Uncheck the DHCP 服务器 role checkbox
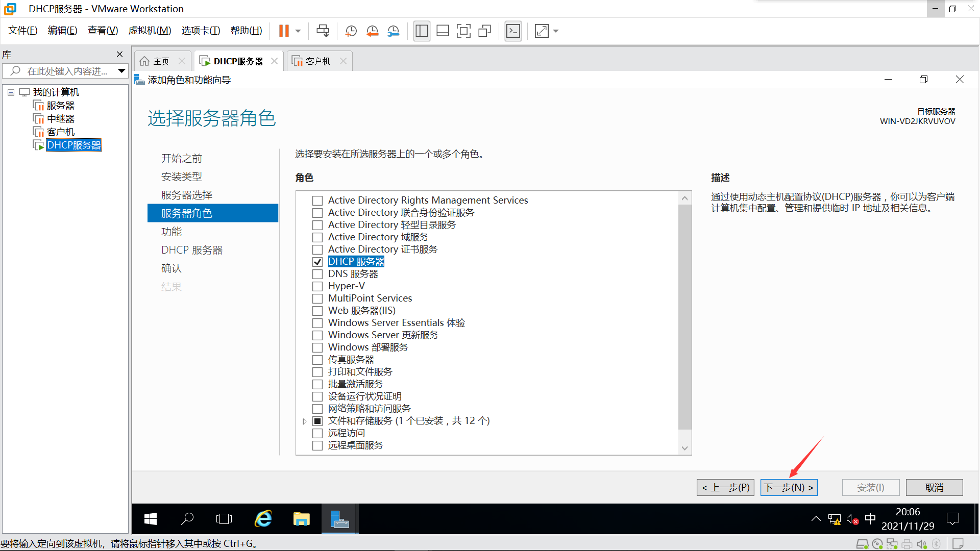Viewport: 980px width, 551px height. coord(317,262)
